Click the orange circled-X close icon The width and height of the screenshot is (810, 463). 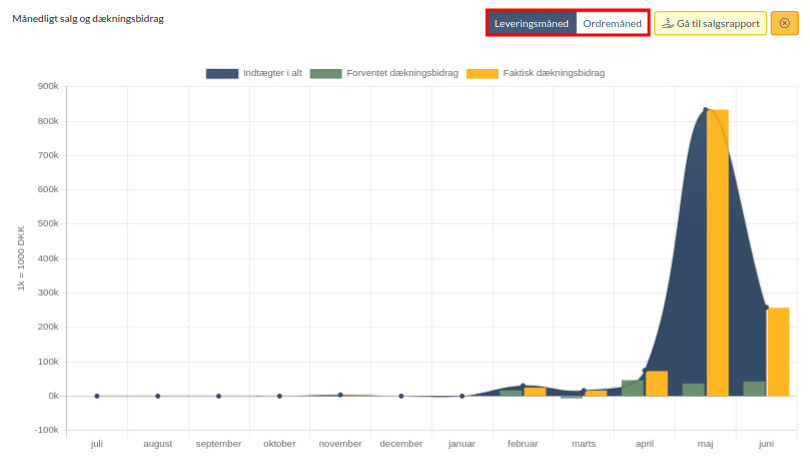[784, 23]
